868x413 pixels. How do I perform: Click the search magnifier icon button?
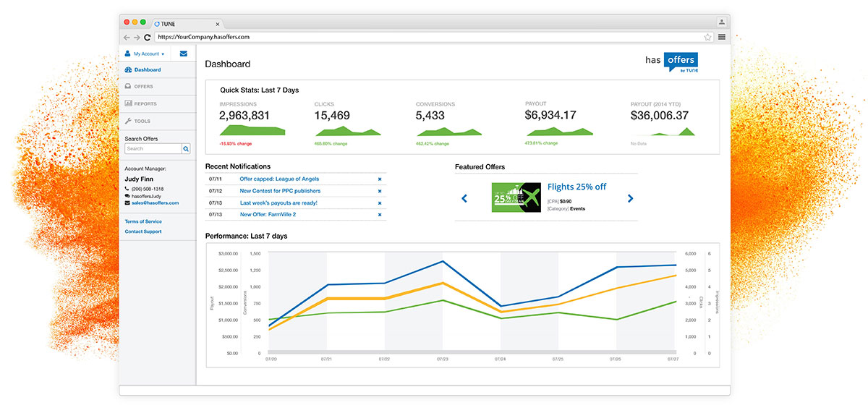pyautogui.click(x=186, y=149)
